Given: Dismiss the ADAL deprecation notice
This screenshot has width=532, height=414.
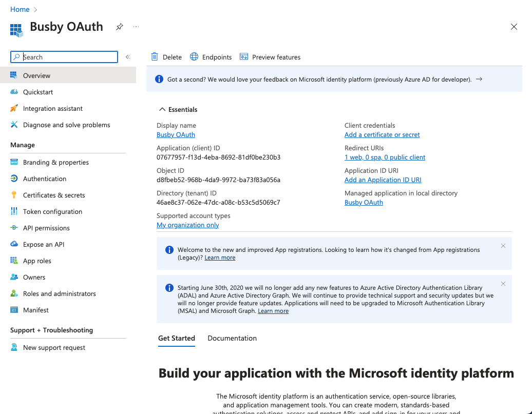Looking at the screenshot, I should tap(503, 284).
